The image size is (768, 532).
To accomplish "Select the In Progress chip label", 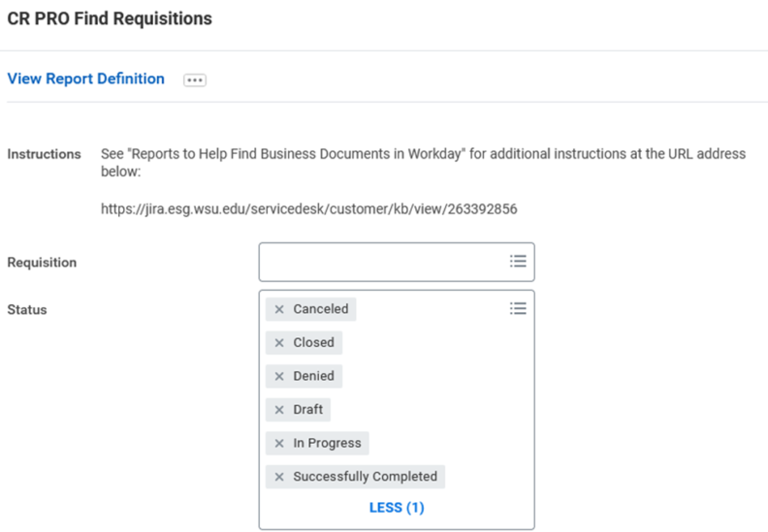I will click(327, 444).
